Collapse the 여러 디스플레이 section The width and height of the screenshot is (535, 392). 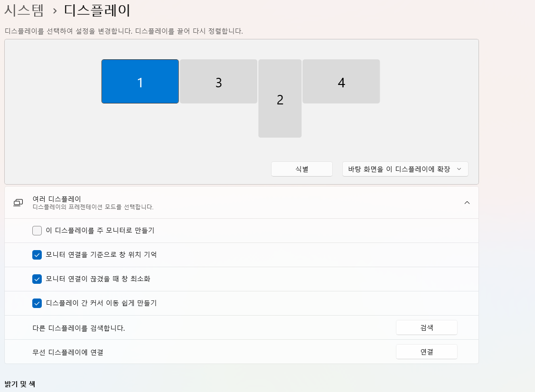(467, 202)
